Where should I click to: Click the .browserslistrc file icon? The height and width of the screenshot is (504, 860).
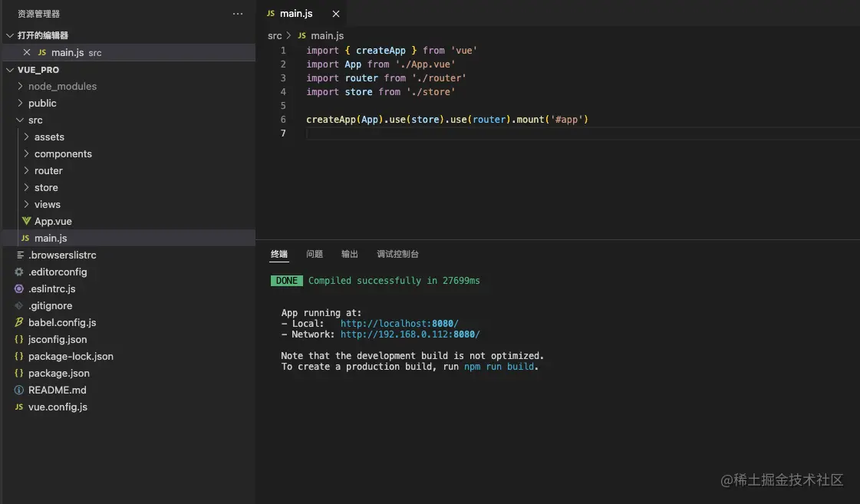[x=20, y=255]
